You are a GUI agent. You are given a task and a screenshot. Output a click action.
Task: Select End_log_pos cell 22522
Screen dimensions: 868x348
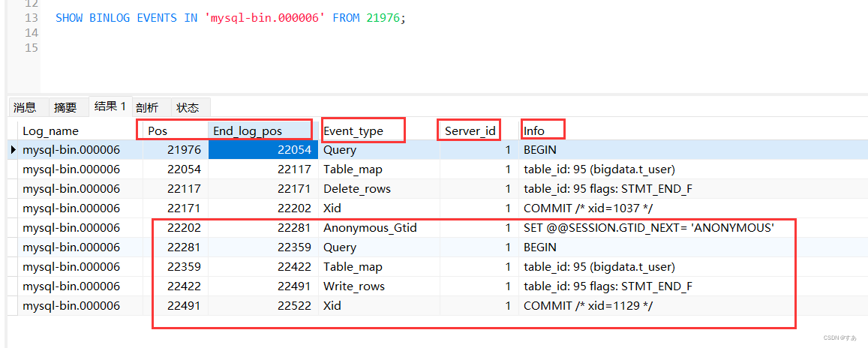click(263, 305)
